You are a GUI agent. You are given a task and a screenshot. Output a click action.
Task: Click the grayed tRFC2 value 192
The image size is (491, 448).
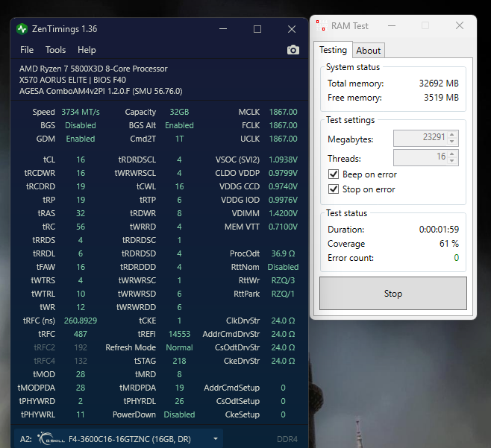click(81, 347)
